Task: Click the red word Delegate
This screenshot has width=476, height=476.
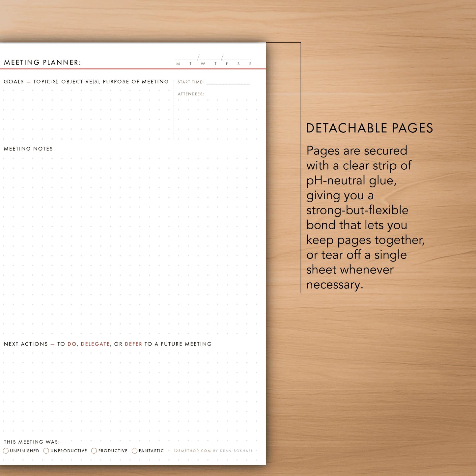Action: tap(95, 344)
